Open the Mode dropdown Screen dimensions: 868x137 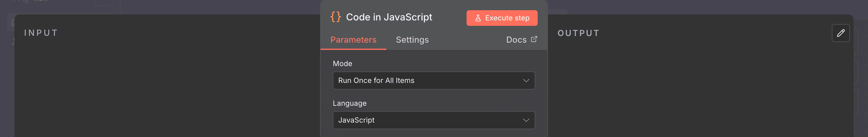point(434,81)
